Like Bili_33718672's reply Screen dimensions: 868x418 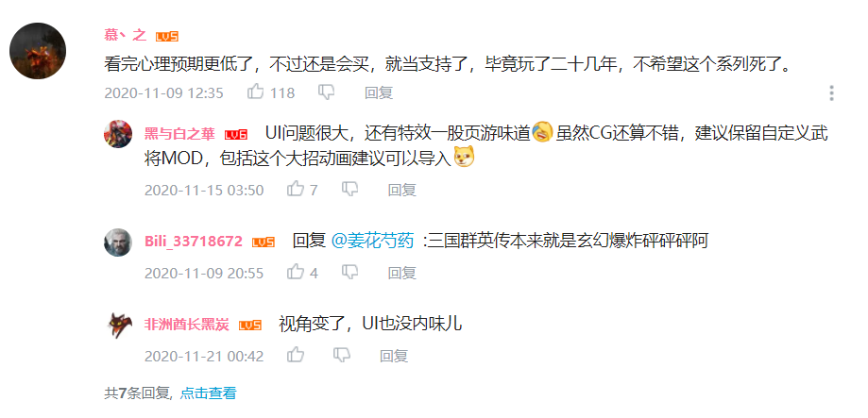tap(295, 272)
